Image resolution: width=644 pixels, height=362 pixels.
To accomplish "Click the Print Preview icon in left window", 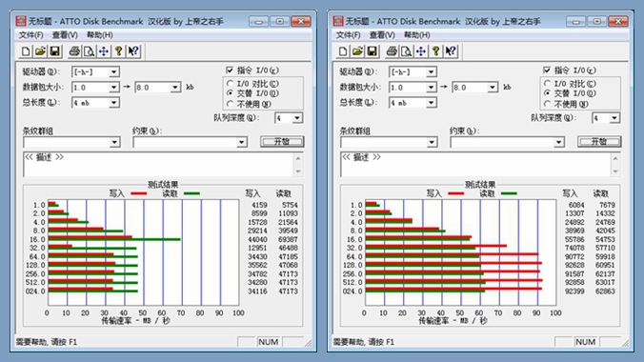I will (89, 51).
